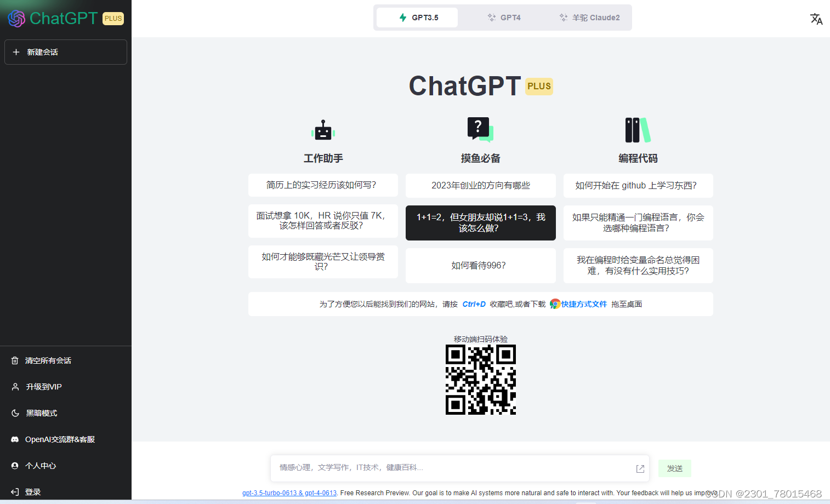Open 个人中心 in sidebar
Viewport: 830px width, 504px height.
[66, 466]
